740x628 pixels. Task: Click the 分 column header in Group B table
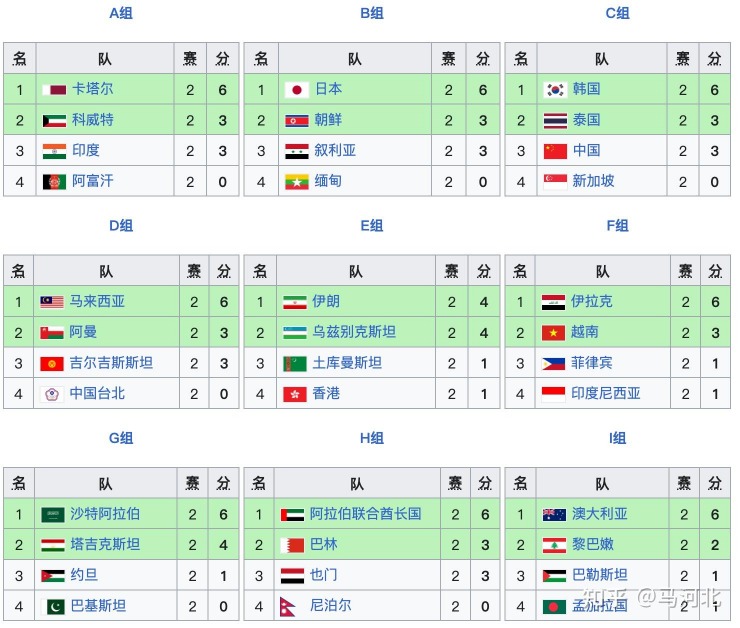(483, 59)
